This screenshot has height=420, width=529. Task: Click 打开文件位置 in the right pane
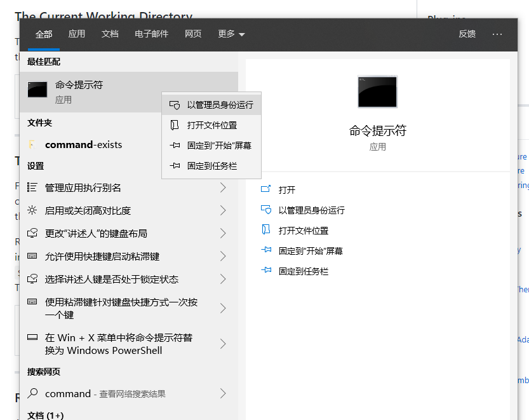click(304, 231)
